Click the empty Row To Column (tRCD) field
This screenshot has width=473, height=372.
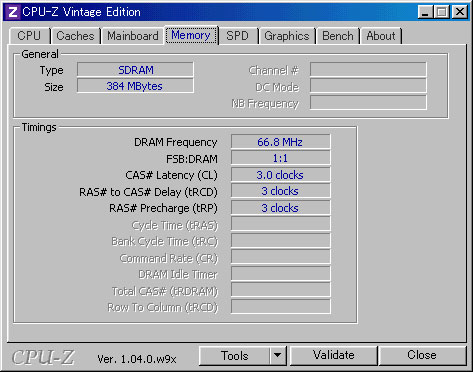tap(280, 307)
